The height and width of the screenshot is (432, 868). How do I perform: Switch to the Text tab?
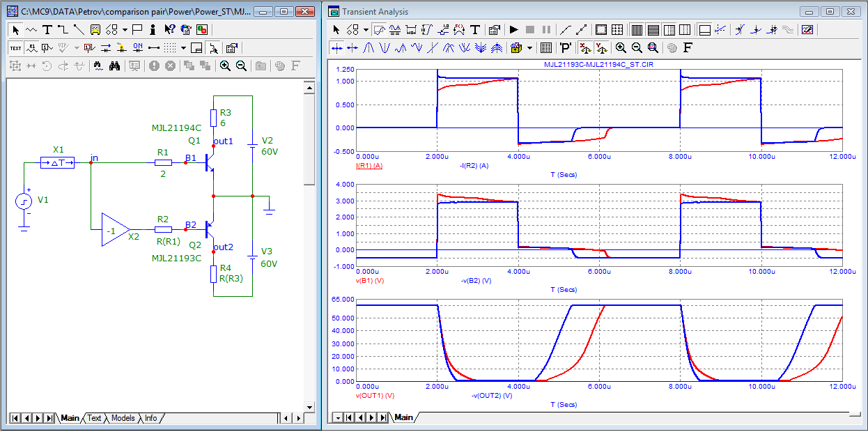(94, 418)
